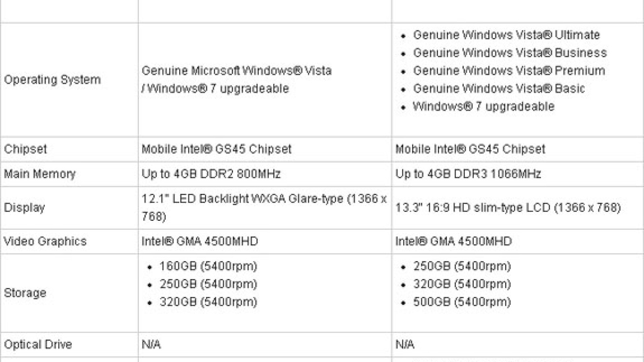Select the 500GB (5400rpm) storage item

tap(462, 302)
